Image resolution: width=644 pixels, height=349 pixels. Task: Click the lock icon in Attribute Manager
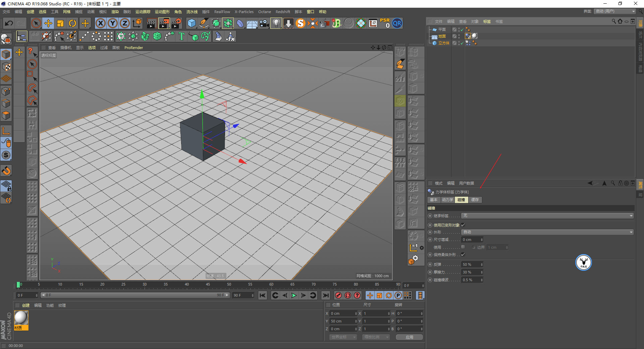[x=620, y=183]
